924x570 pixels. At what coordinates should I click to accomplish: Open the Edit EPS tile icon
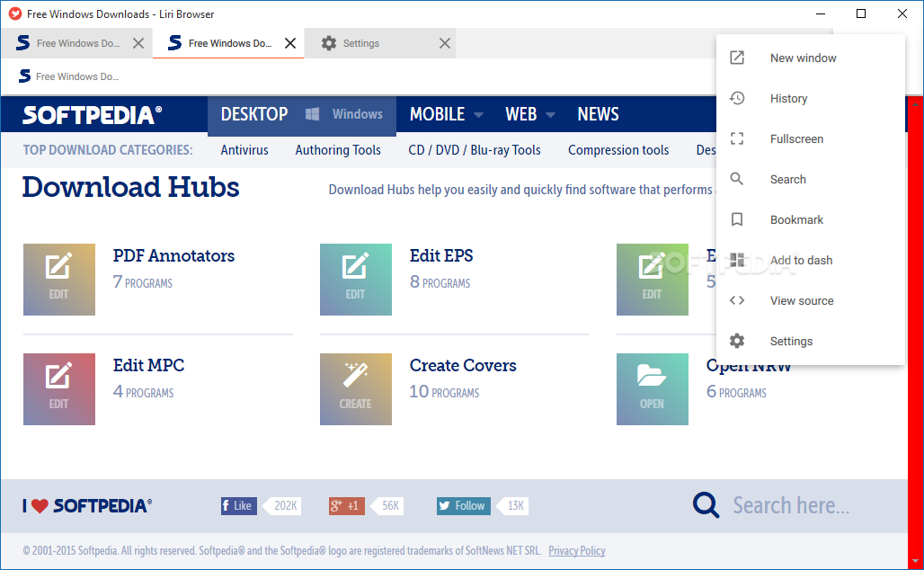pos(356,280)
